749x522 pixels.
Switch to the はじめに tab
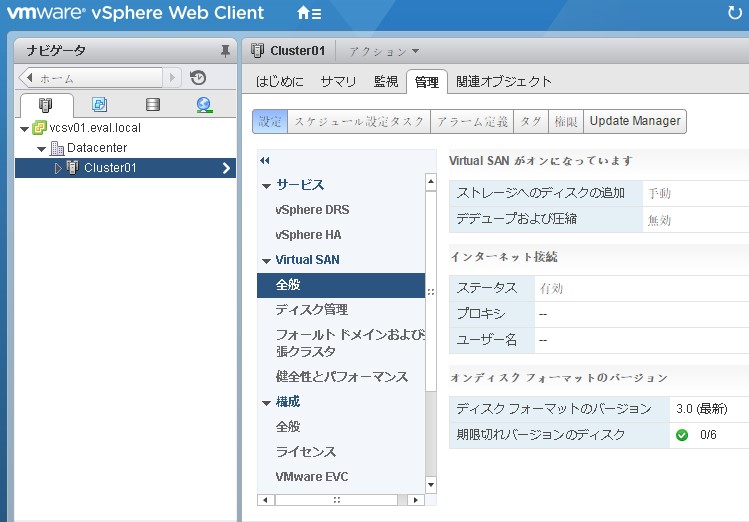279,82
